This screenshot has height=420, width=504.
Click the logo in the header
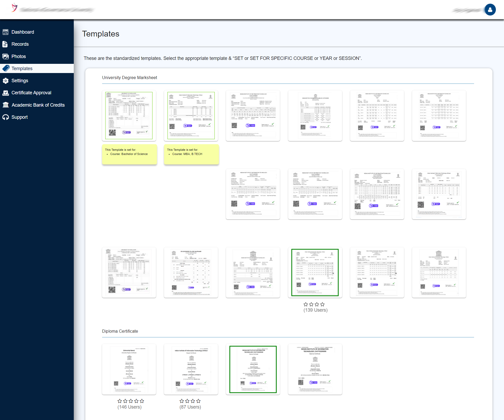(x=14, y=7)
